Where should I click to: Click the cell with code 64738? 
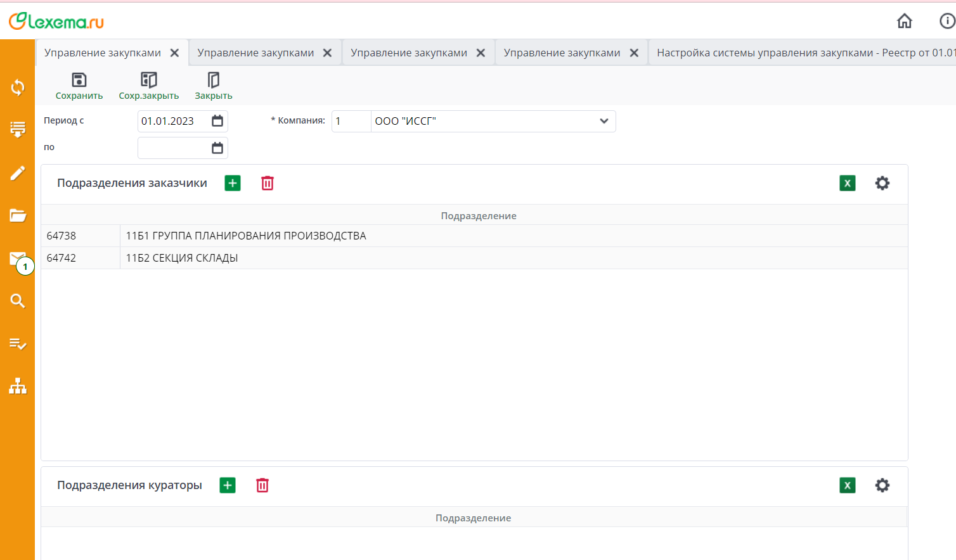[81, 236]
